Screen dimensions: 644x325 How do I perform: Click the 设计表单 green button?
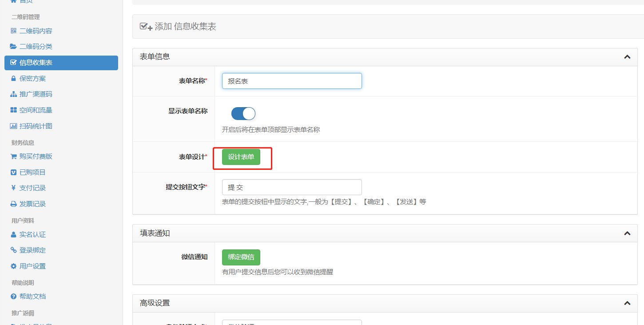point(241,157)
